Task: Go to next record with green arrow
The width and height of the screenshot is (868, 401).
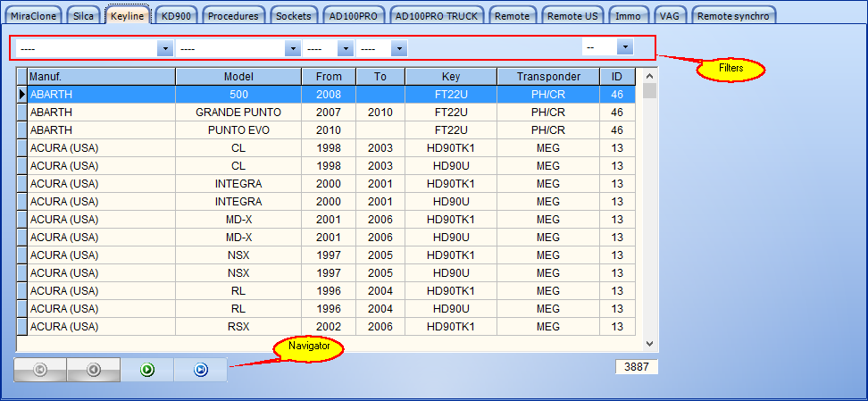Action: [x=147, y=370]
